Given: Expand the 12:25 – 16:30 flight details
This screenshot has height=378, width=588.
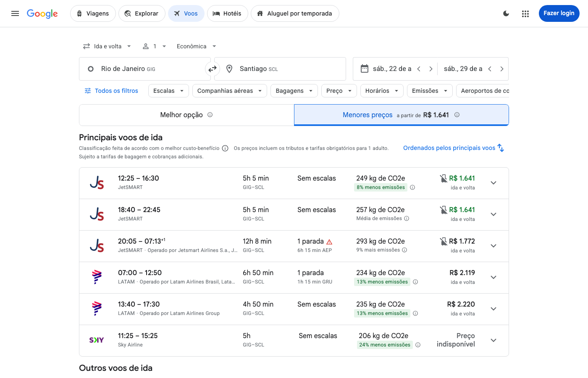Looking at the screenshot, I should 493,183.
